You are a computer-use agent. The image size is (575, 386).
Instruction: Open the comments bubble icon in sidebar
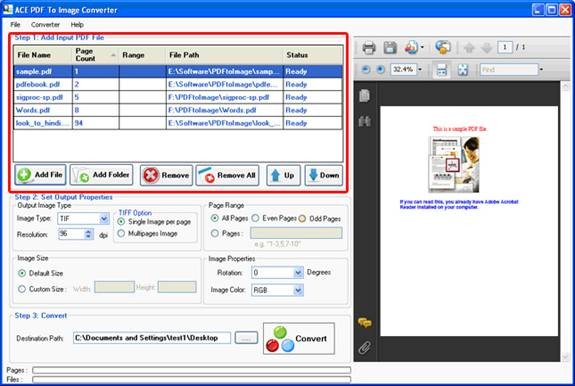click(x=365, y=323)
